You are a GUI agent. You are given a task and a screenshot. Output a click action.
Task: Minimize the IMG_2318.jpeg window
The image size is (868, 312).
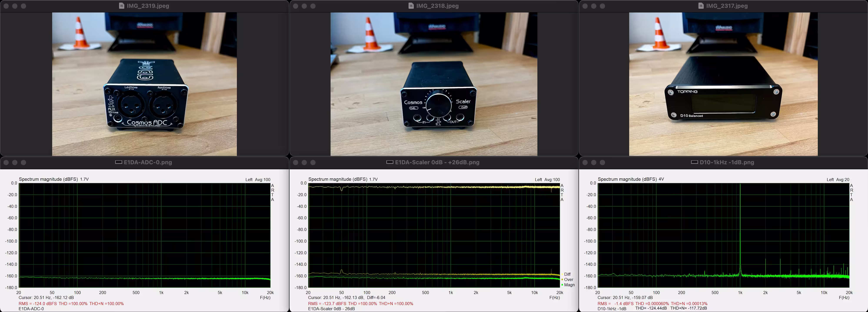[304, 6]
